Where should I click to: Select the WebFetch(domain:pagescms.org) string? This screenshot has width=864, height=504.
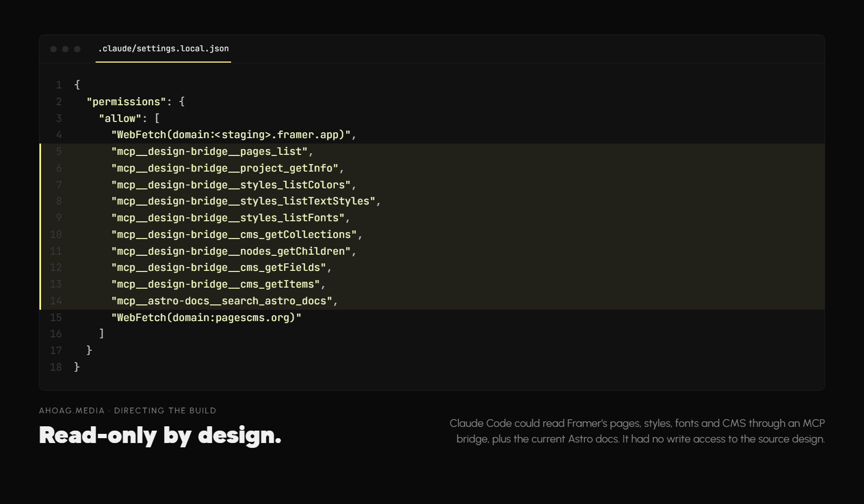(206, 318)
